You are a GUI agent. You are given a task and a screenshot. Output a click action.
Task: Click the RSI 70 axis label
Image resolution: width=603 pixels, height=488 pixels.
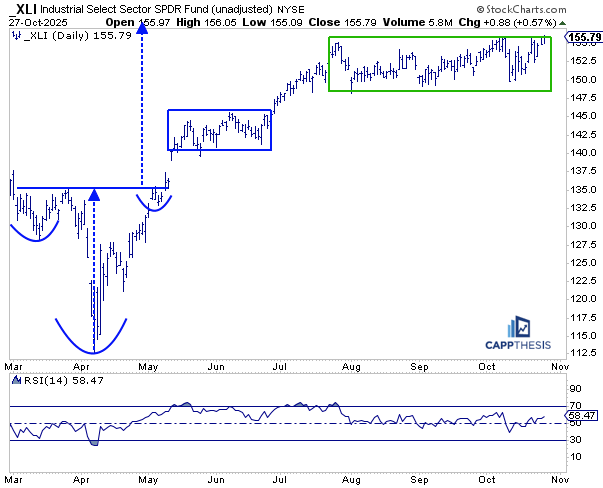[x=576, y=405]
